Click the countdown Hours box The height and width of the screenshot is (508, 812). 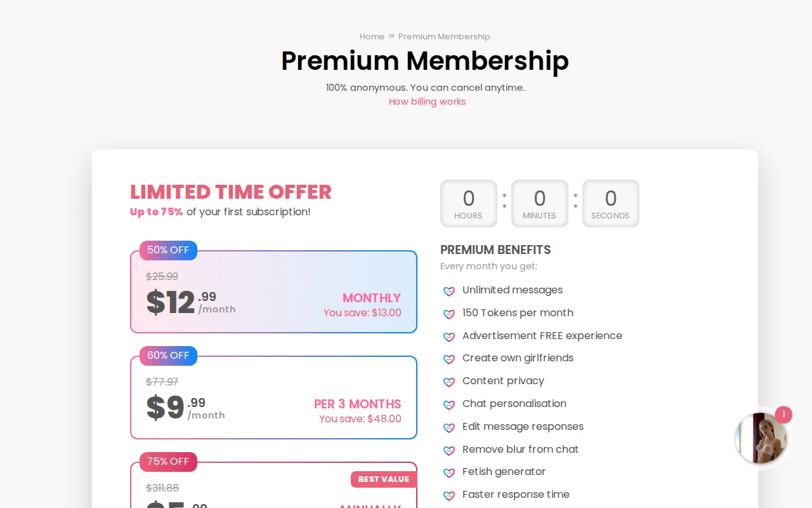[468, 203]
